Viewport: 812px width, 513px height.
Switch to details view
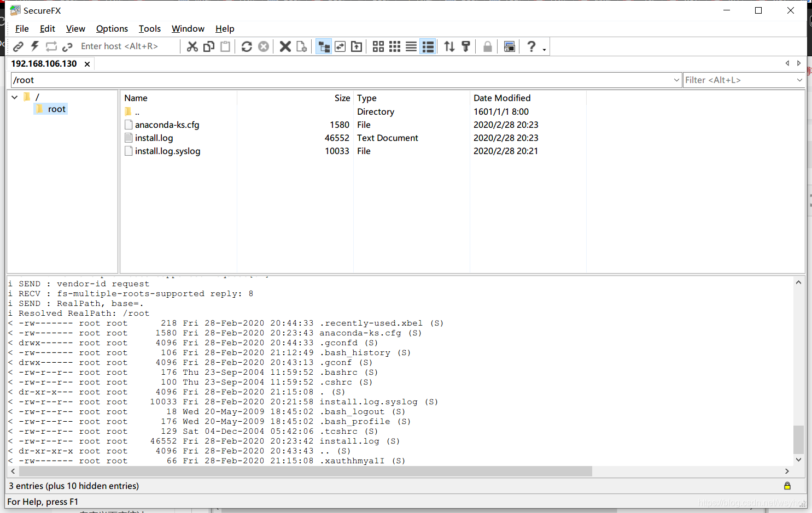[x=428, y=46]
